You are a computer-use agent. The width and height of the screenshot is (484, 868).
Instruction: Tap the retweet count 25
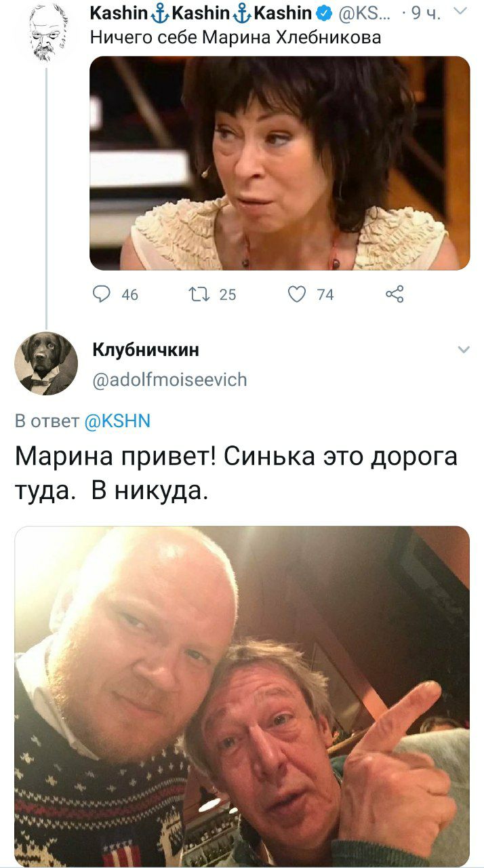[228, 294]
